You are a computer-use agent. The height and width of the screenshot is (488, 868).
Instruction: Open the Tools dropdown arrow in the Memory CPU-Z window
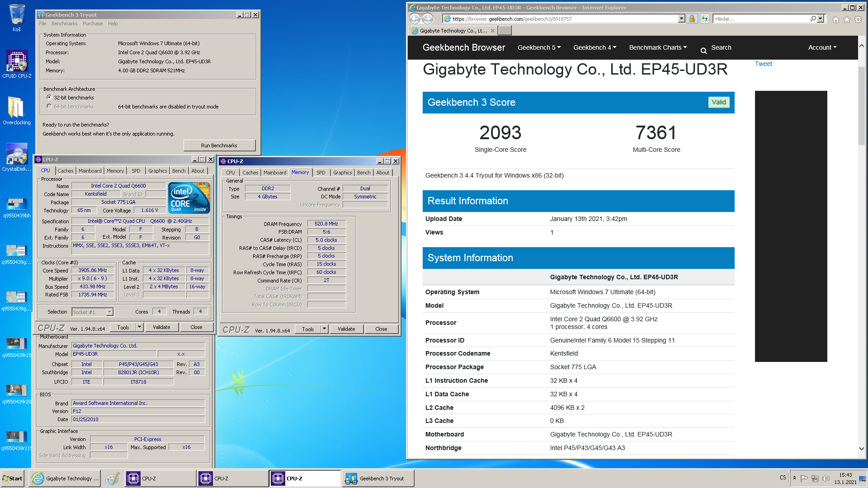pyautogui.click(x=324, y=329)
